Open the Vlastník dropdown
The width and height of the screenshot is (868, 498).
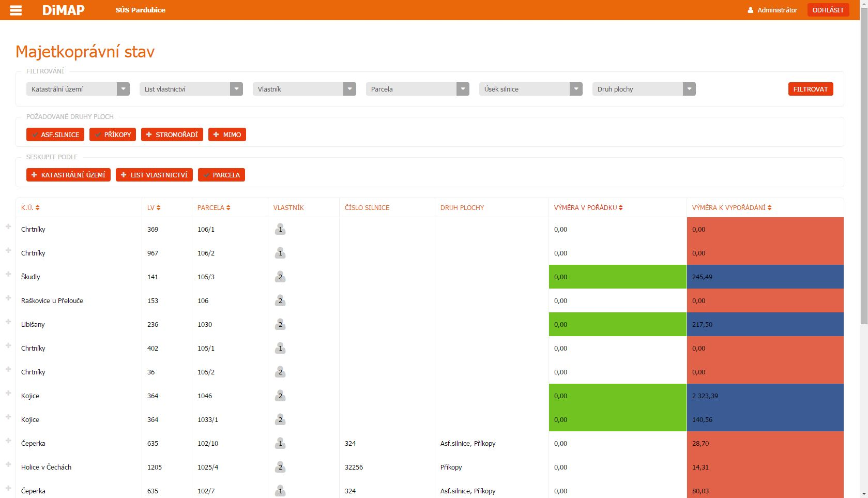pyautogui.click(x=304, y=89)
